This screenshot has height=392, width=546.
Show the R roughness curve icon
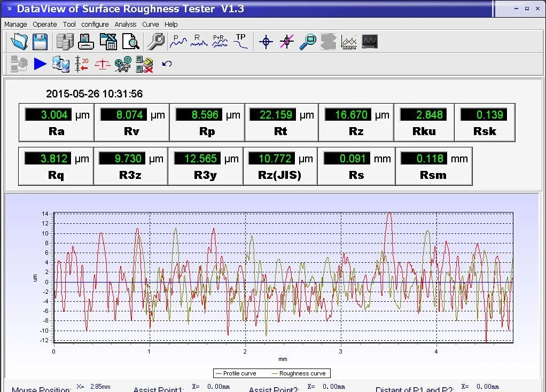pyautogui.click(x=199, y=42)
